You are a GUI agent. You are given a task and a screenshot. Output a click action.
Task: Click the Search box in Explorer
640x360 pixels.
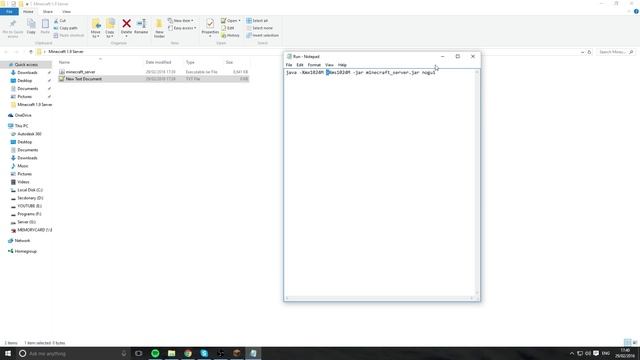point(616,52)
